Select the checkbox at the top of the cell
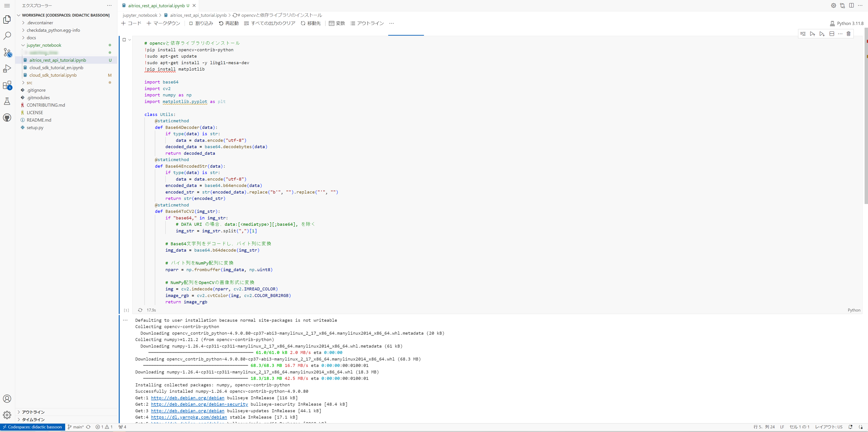 [x=124, y=39]
